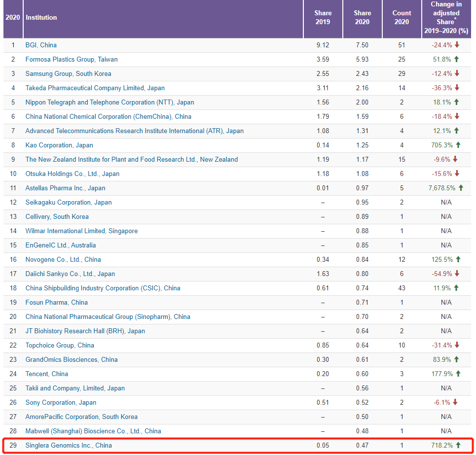Open the BGI, China institution link
Screen dimensions: 476x455
[x=41, y=45]
